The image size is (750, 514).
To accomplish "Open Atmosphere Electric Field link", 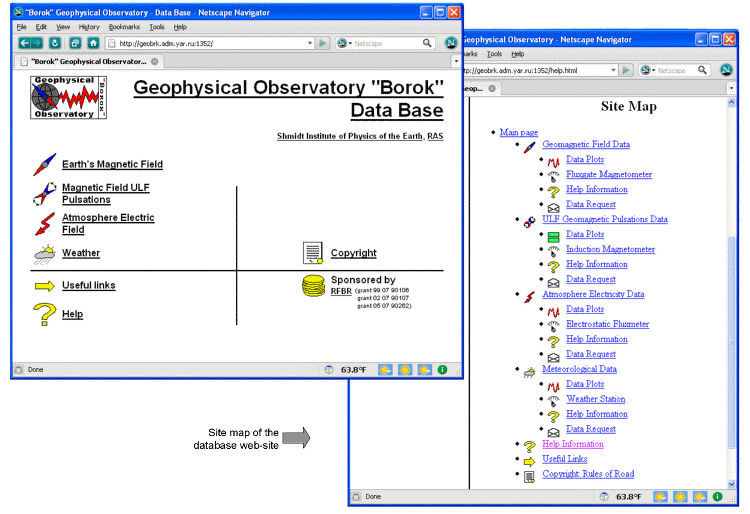I will [x=108, y=224].
